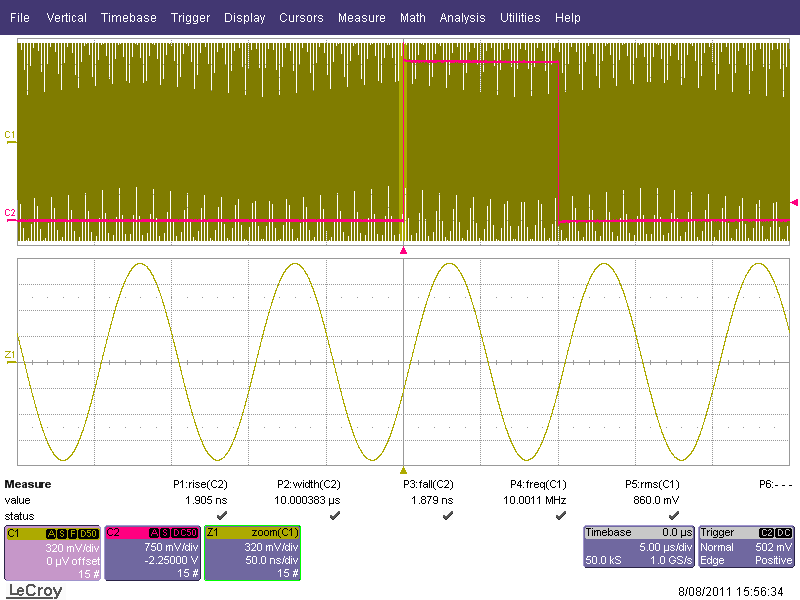Open the Cursors menu
Image resolution: width=800 pixels, height=600 pixels.
tap(301, 18)
